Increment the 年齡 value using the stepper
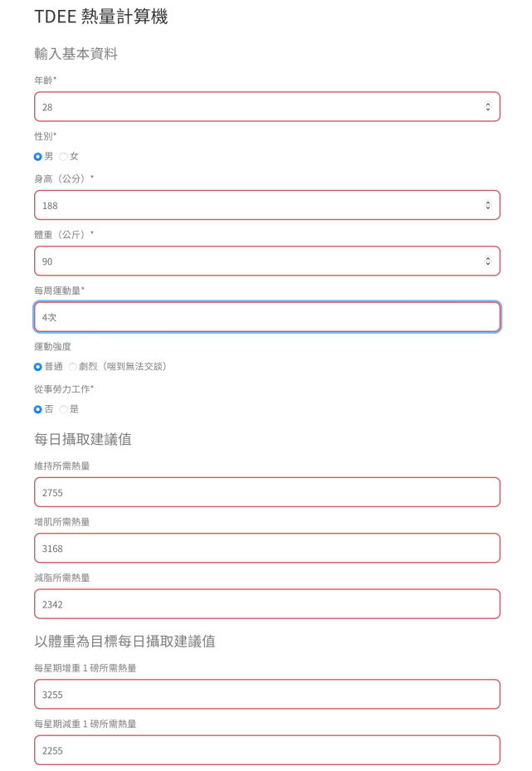The image size is (532, 771). [488, 103]
